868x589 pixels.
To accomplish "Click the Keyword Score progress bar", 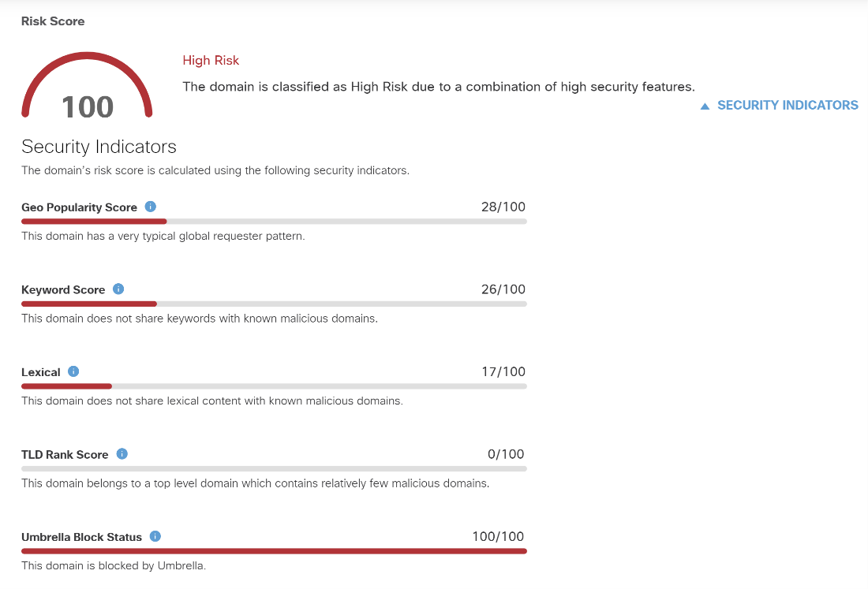I will point(274,304).
